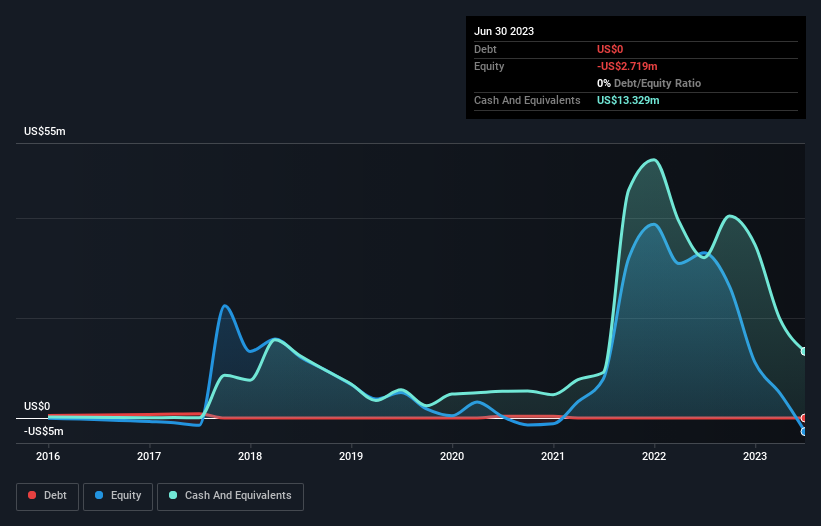Click the US$0 y-axis label
Viewport: 821px width, 526px height.
tap(37, 407)
